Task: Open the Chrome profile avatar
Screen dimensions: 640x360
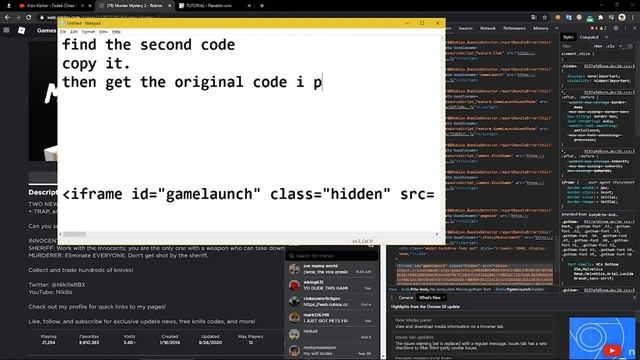Action: [x=622, y=17]
